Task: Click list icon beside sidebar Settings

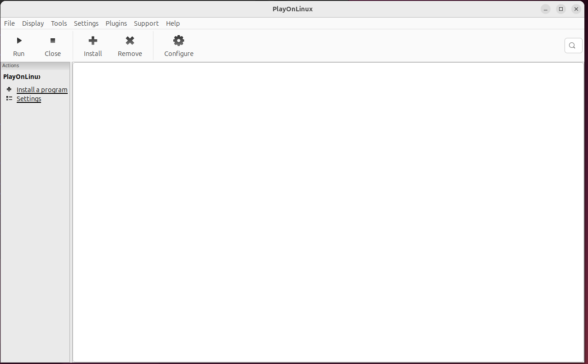Action: click(9, 98)
